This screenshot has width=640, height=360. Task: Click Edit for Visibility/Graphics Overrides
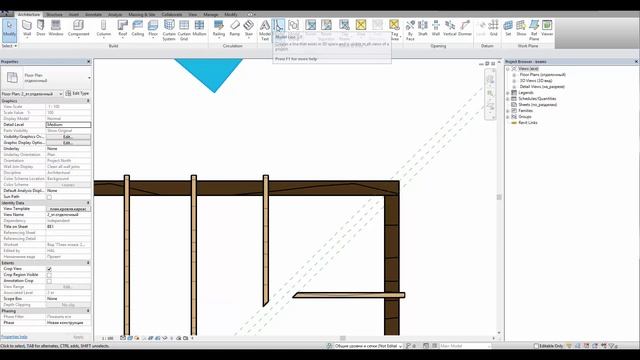68,137
